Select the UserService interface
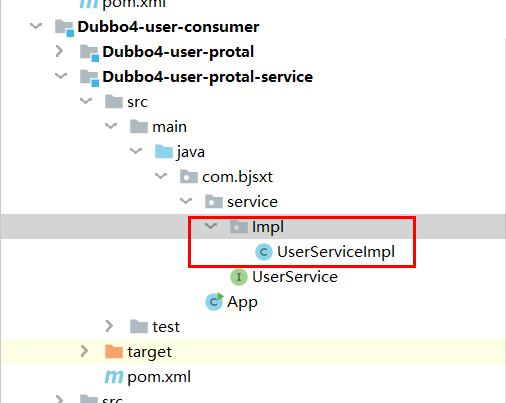The height and width of the screenshot is (403, 506). coord(295,277)
